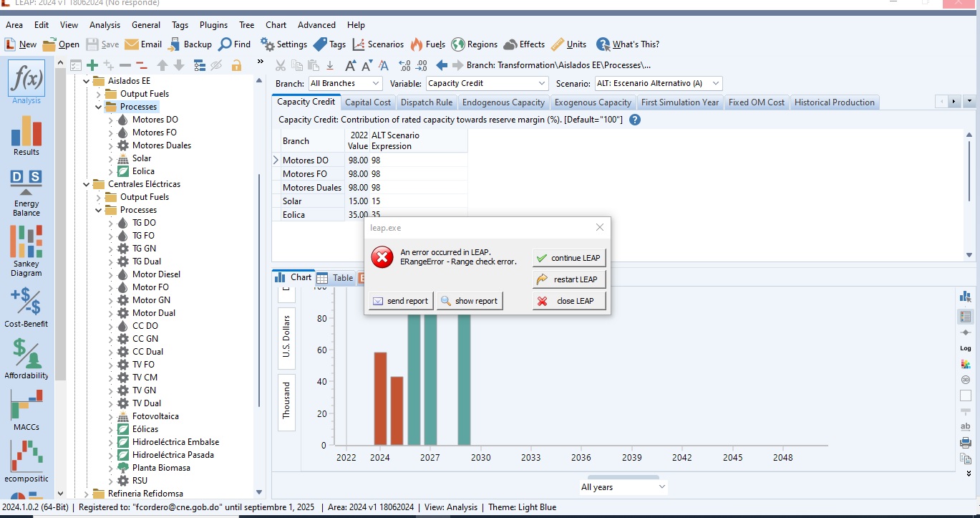
Task: Open the Variable Capacity Credit dropdown
Action: [x=487, y=84]
